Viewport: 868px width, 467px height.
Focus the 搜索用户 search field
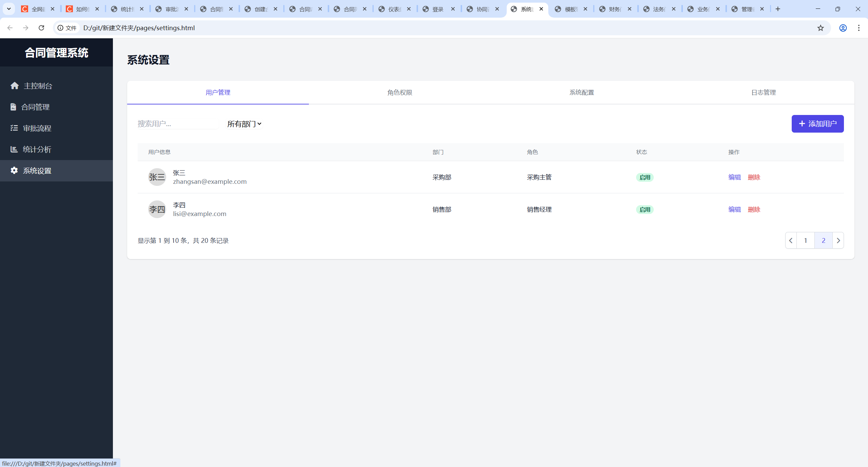click(178, 124)
